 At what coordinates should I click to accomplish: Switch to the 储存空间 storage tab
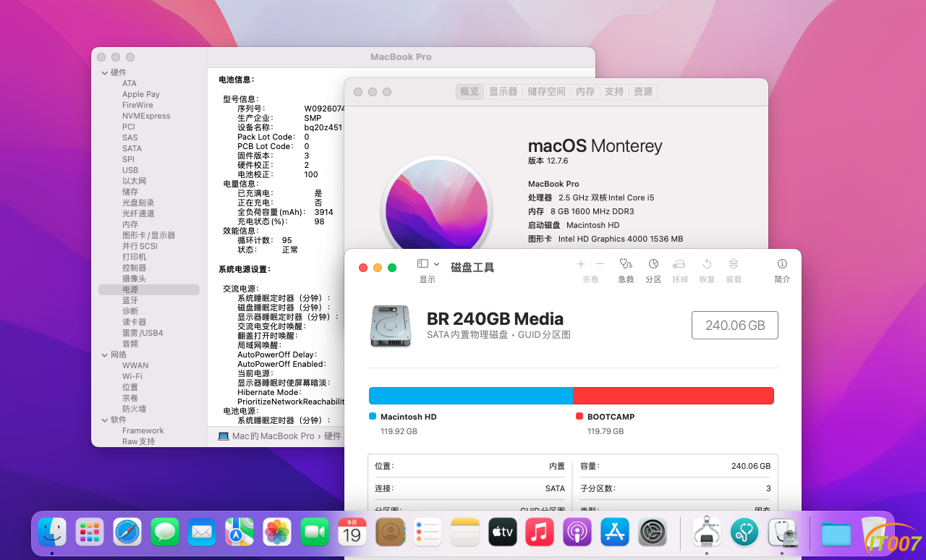546,92
